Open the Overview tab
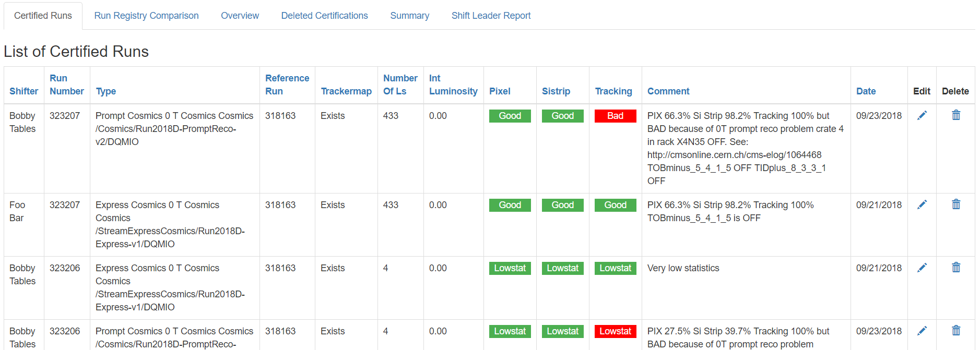980x350 pixels. pyautogui.click(x=240, y=16)
